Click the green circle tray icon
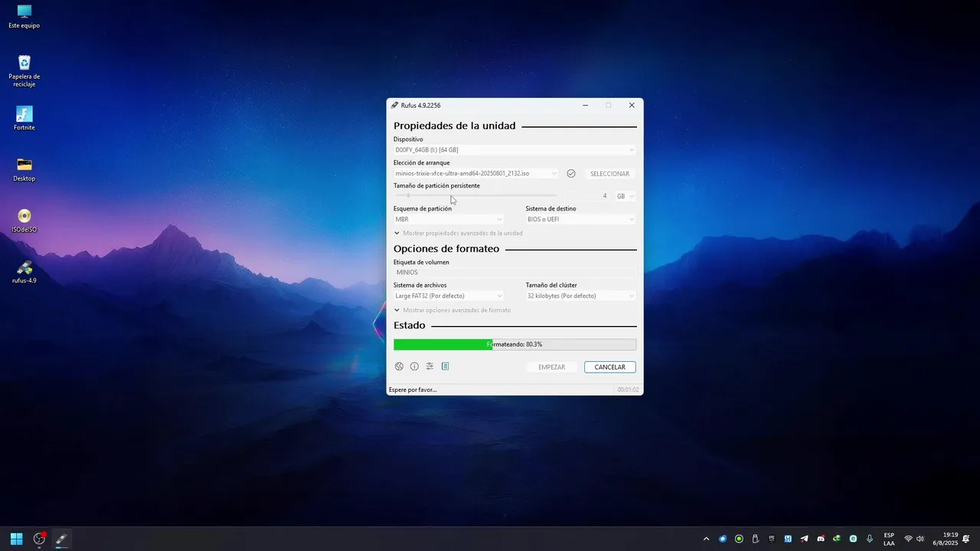 739,539
